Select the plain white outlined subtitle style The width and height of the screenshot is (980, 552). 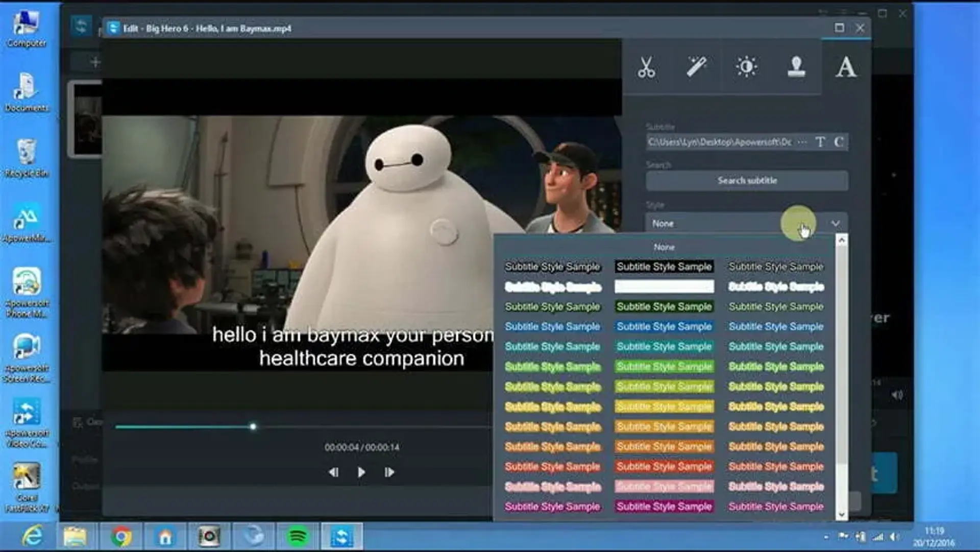tap(552, 267)
